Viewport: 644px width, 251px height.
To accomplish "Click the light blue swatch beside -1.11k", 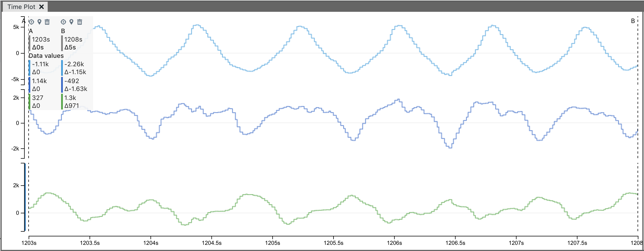I will coord(30,68).
